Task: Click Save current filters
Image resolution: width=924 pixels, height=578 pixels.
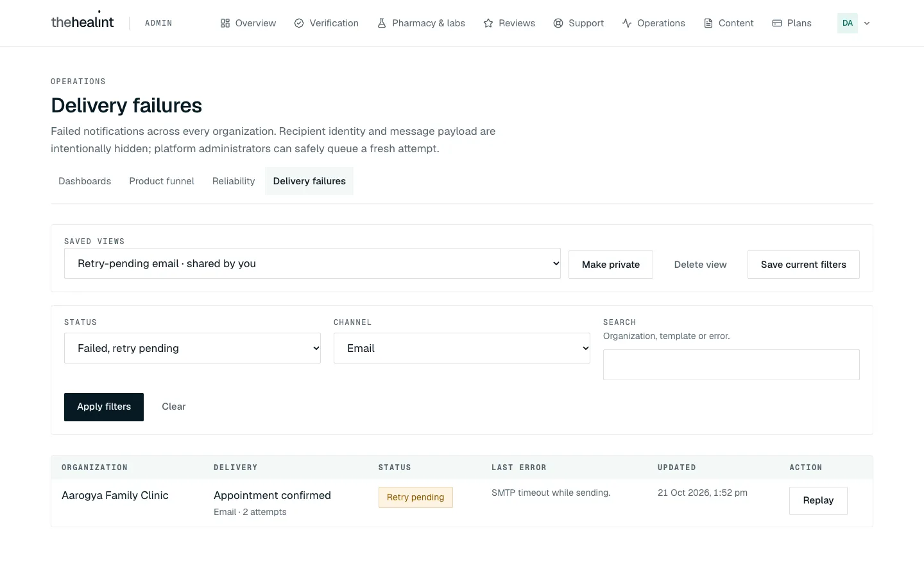Action: click(x=803, y=265)
